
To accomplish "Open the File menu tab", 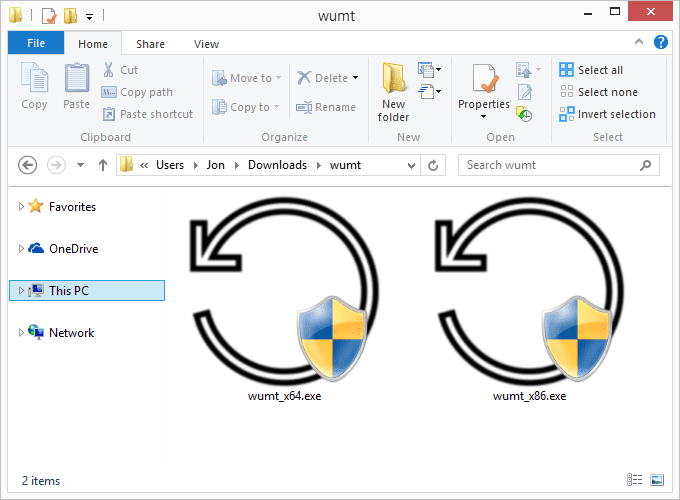I will (36, 43).
